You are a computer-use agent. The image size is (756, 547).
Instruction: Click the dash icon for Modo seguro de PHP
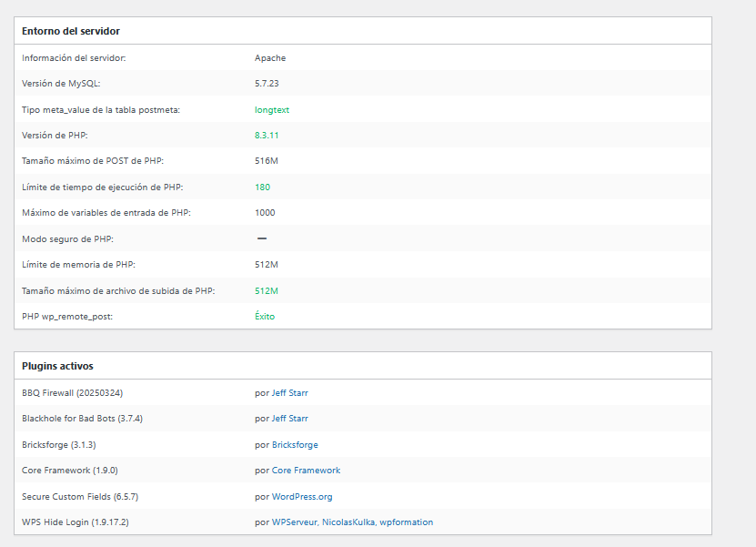pyautogui.click(x=261, y=238)
